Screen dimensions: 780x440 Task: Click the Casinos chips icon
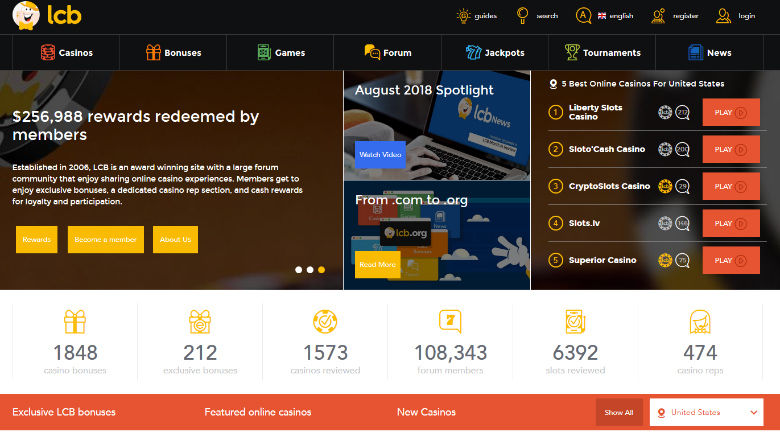coord(48,52)
